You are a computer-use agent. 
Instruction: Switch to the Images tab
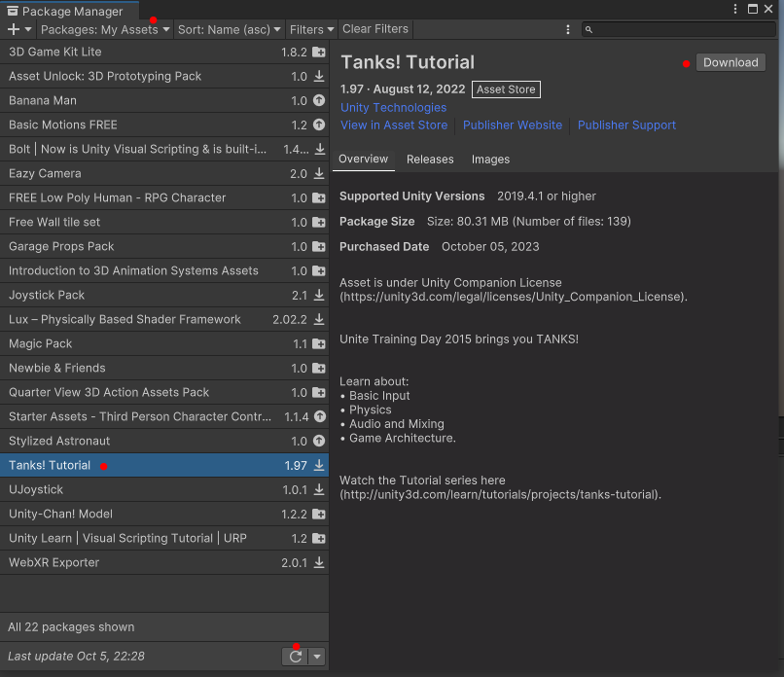coord(490,159)
